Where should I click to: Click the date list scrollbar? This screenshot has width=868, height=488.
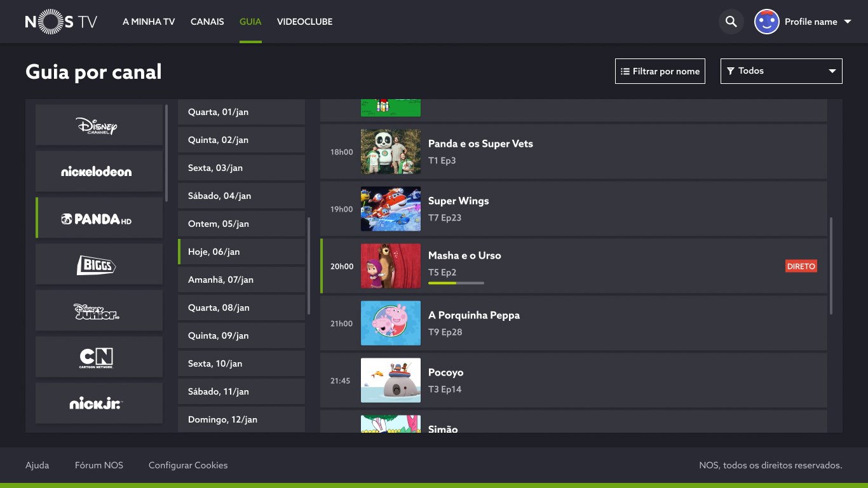pyautogui.click(x=309, y=266)
